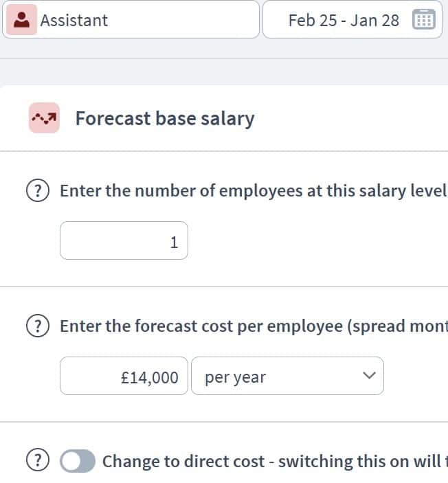Viewport: 448px width, 483px height.
Task: Click the 'Assistant' label text
Action: (x=74, y=21)
